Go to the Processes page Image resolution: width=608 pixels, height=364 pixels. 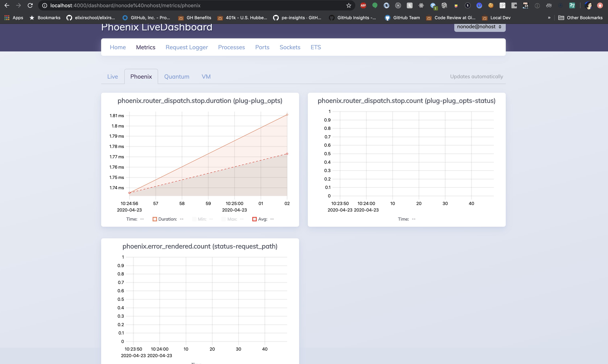[231, 47]
